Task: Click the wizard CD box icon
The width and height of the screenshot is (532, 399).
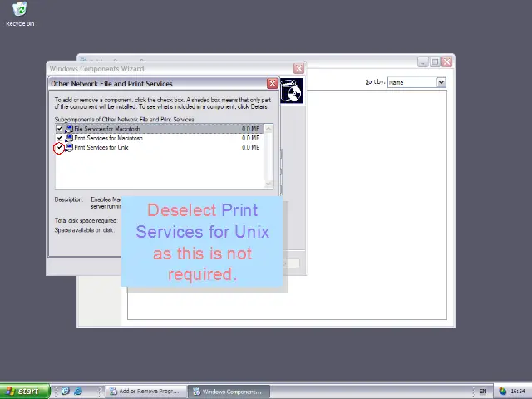Action: (x=292, y=91)
